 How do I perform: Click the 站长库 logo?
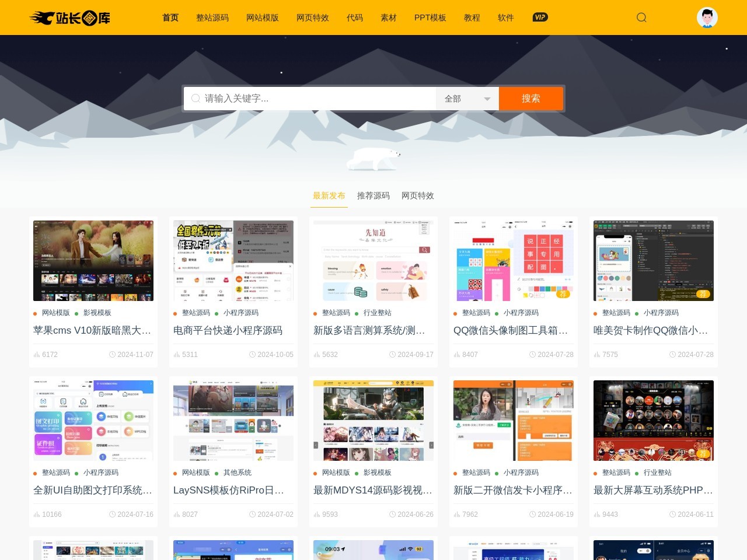pyautogui.click(x=69, y=17)
